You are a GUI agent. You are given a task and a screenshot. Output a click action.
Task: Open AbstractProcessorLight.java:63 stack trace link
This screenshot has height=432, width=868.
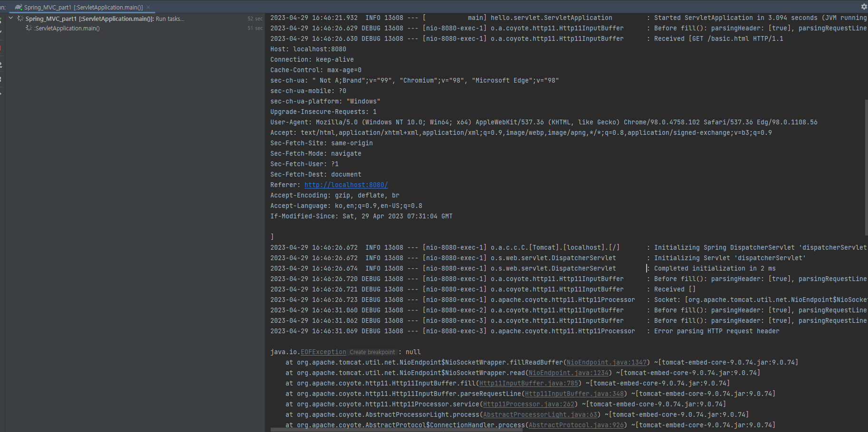[540, 414]
